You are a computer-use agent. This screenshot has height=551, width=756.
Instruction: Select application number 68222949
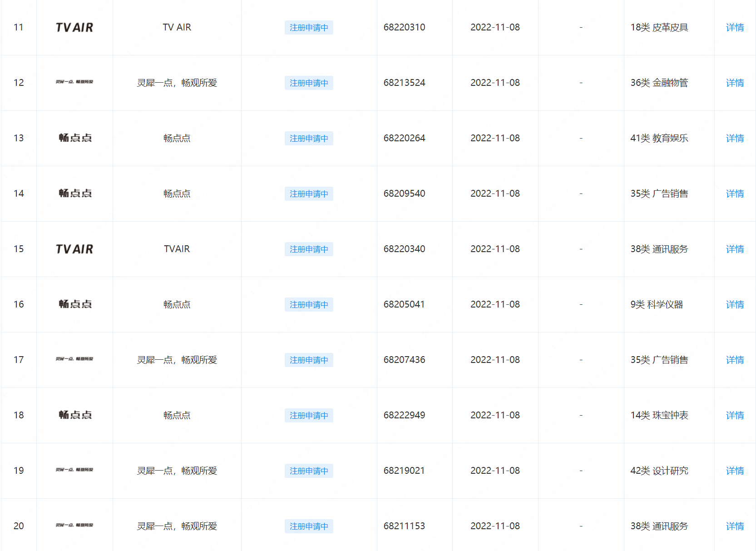405,415
